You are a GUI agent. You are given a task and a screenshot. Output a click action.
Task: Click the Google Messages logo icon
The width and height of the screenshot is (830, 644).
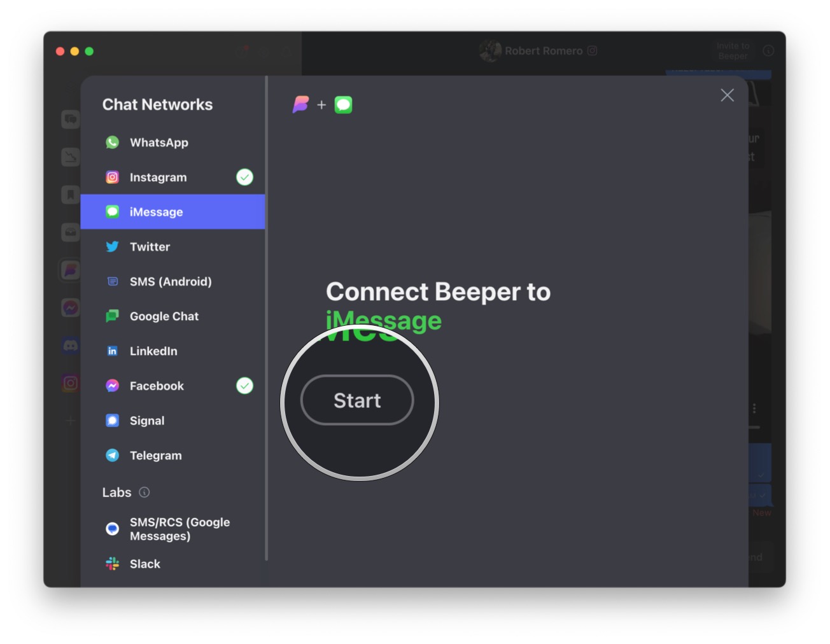(x=113, y=529)
